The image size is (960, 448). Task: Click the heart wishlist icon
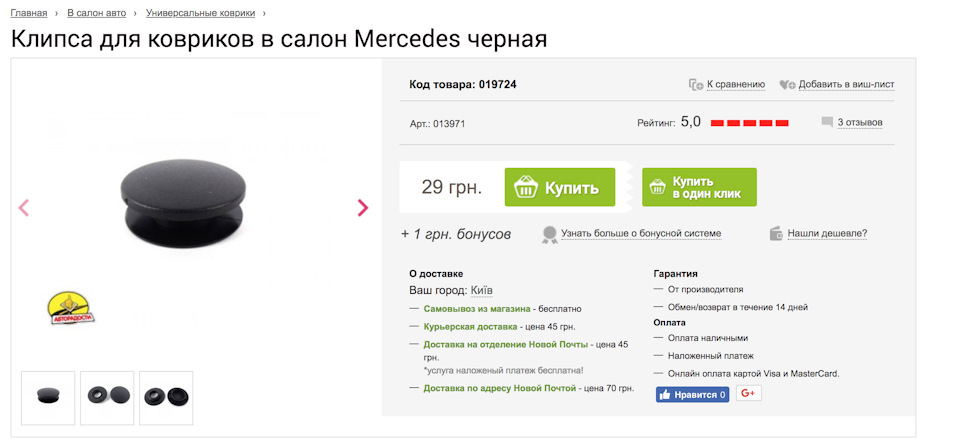point(787,85)
